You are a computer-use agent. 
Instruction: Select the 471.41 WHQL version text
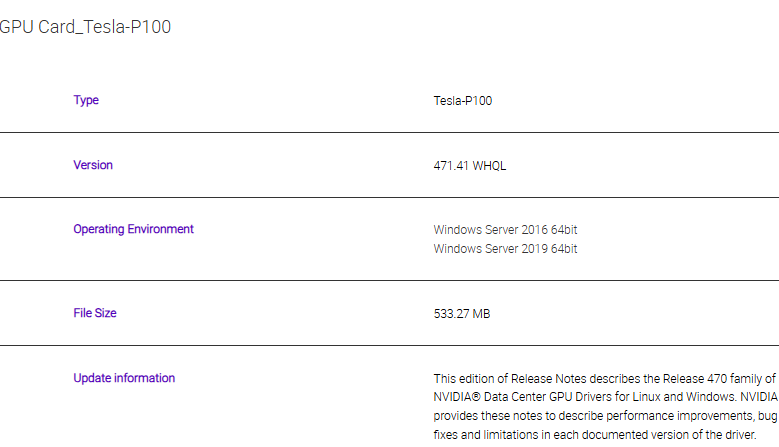(470, 166)
